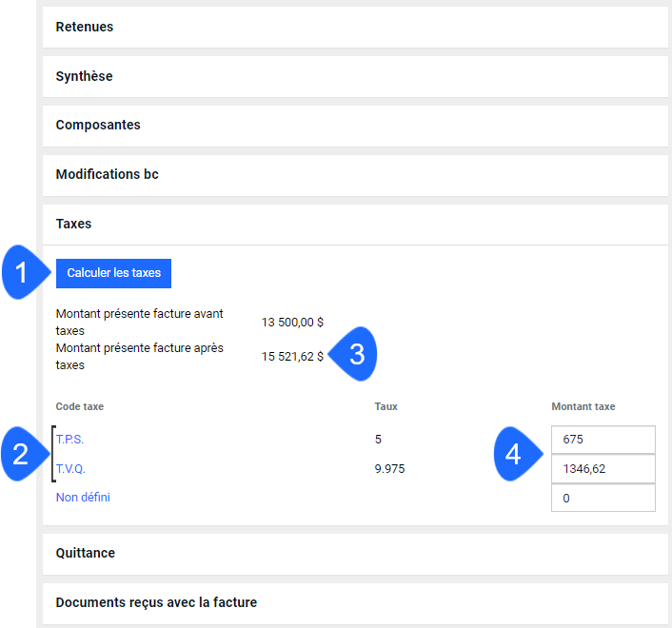672x628 pixels.
Task: Collapse the Taxes section header
Action: (x=355, y=225)
